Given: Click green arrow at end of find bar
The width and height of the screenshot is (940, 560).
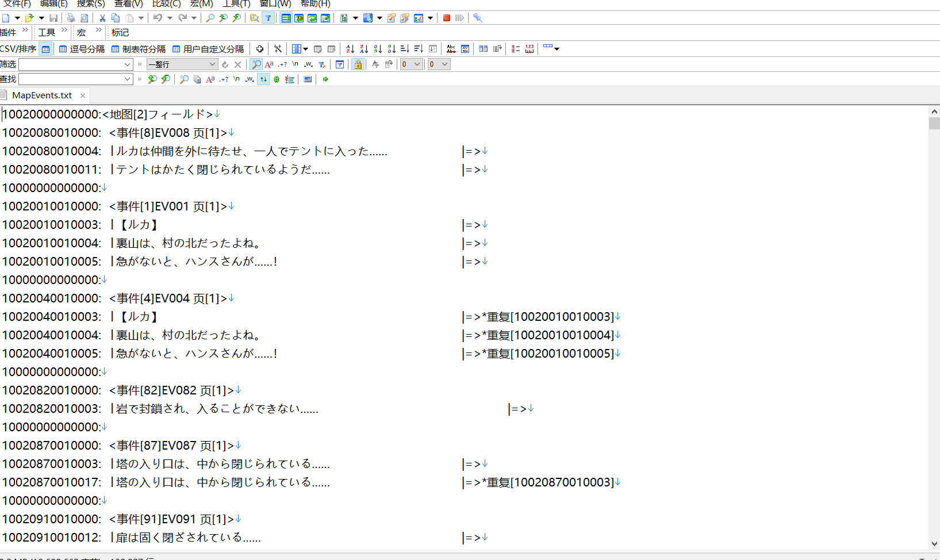Looking at the screenshot, I should coord(325,79).
